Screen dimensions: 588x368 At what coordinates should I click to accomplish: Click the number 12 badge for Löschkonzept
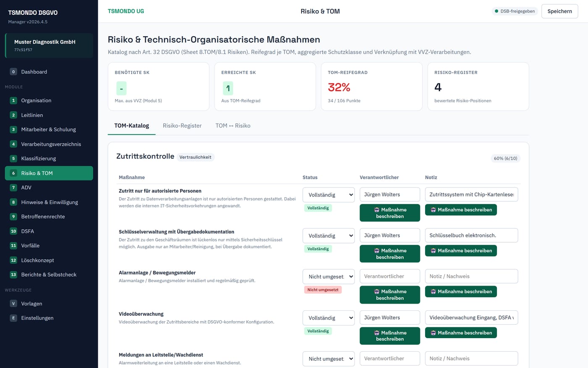13,260
